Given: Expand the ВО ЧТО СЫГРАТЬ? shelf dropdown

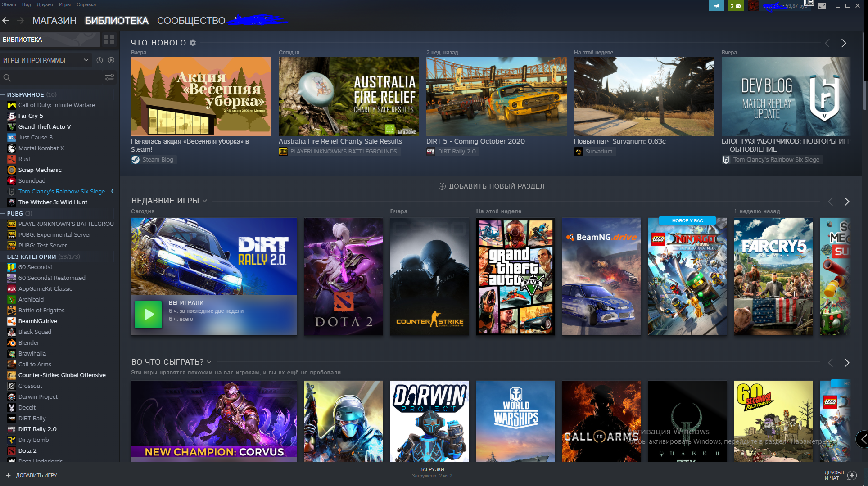Looking at the screenshot, I should pos(209,362).
